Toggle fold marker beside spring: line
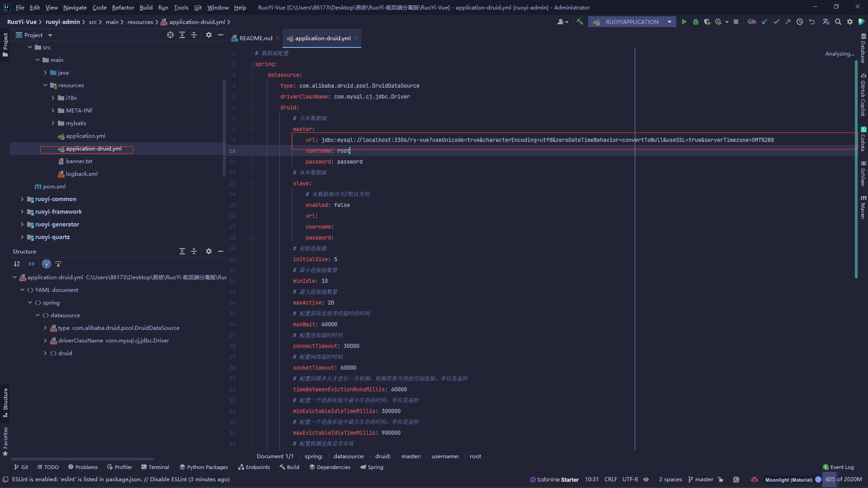868x488 pixels. point(252,64)
